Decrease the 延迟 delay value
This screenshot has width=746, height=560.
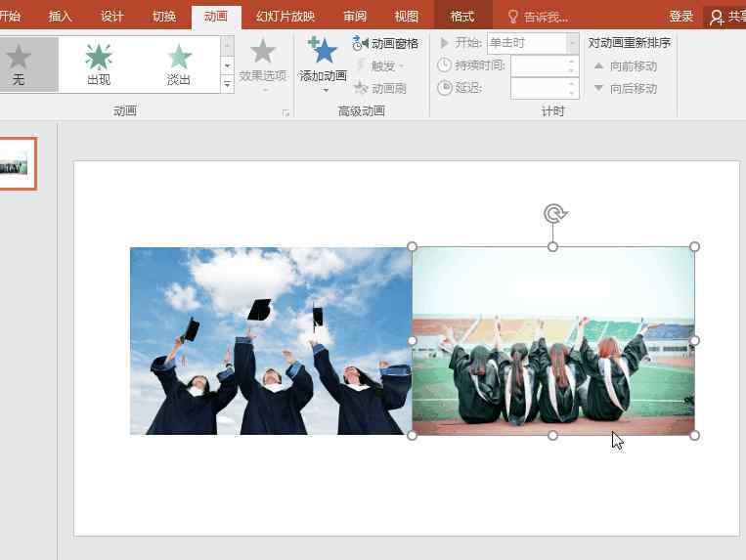[572, 93]
